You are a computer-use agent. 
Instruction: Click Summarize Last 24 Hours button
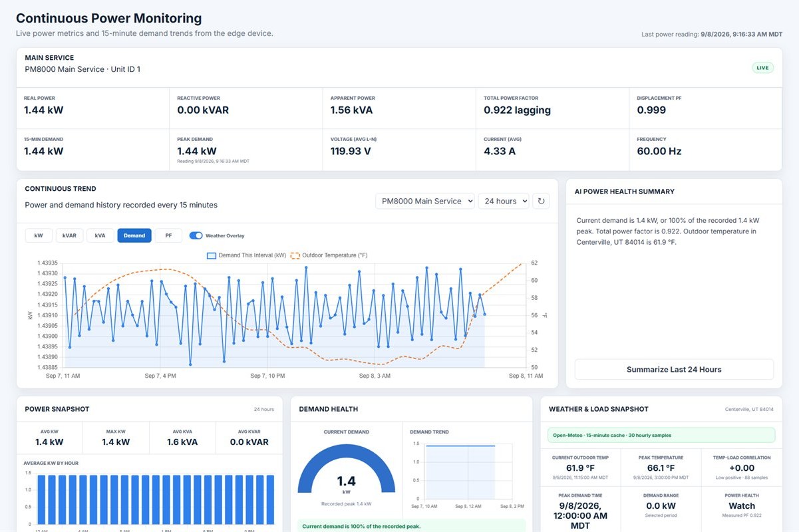[674, 369]
